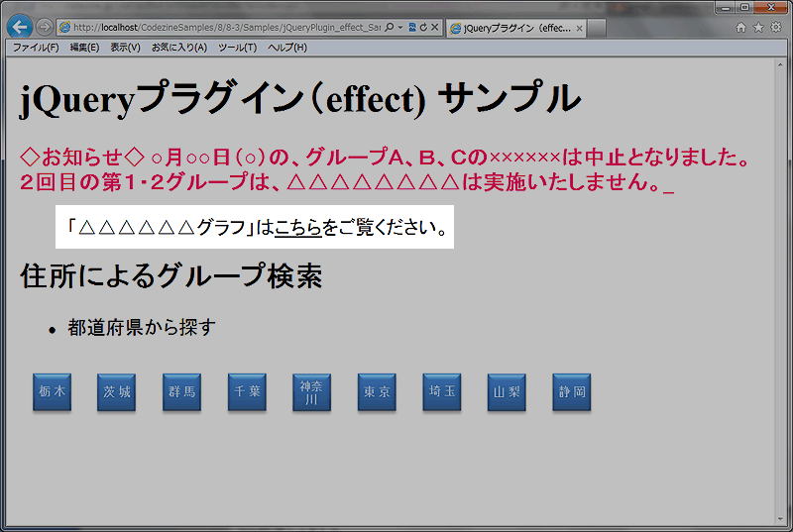Click the localhost URL address field
The height and width of the screenshot is (532, 793).
pyautogui.click(x=227, y=28)
